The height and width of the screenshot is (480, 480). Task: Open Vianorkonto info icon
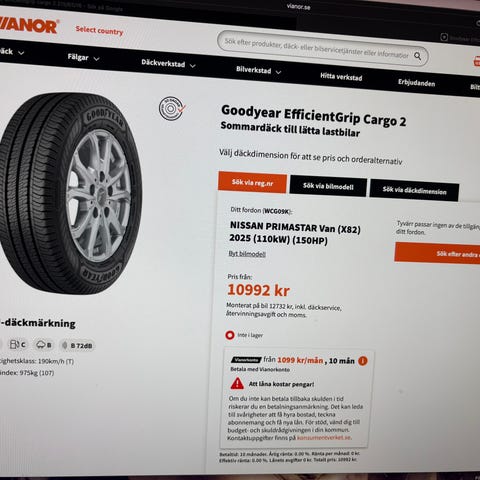click(x=363, y=361)
